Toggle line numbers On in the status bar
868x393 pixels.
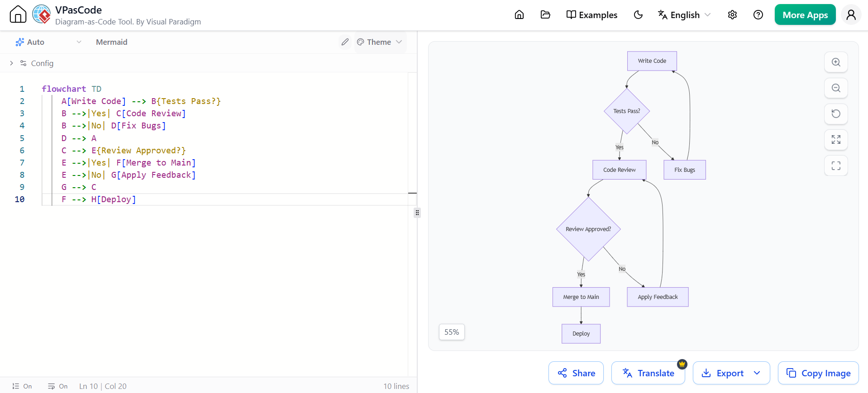click(x=22, y=386)
